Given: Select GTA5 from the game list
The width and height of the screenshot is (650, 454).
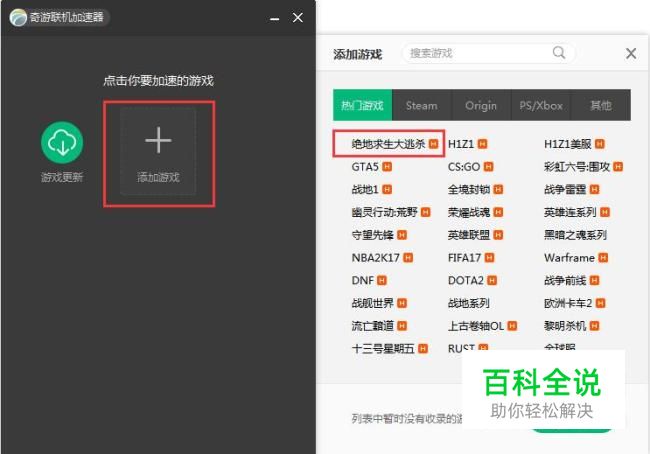Looking at the screenshot, I should [x=365, y=167].
